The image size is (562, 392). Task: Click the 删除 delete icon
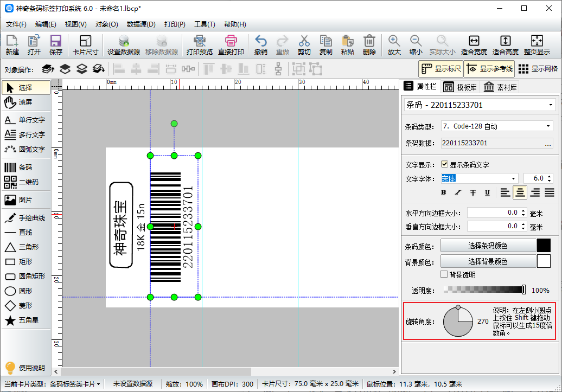coord(369,45)
